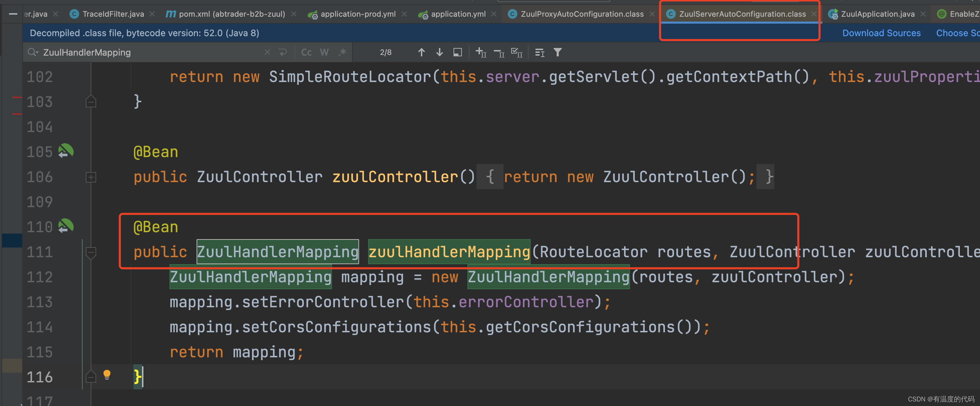Jump to next search occurrence arrow

[x=439, y=52]
